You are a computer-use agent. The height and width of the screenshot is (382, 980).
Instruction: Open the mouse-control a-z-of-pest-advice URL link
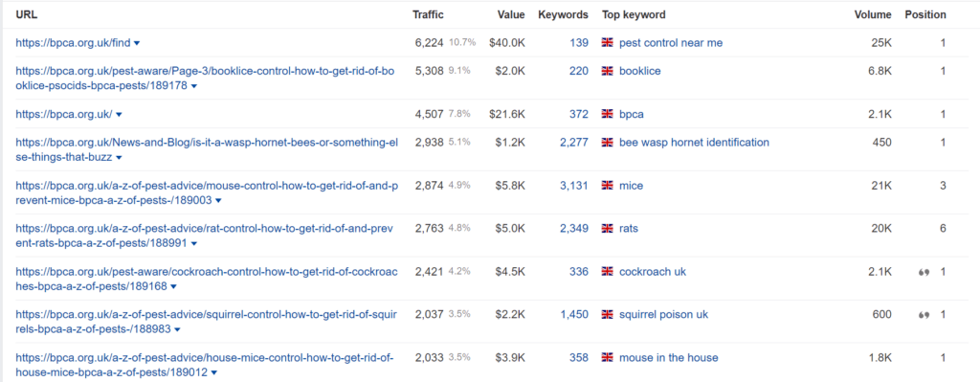coord(206,192)
